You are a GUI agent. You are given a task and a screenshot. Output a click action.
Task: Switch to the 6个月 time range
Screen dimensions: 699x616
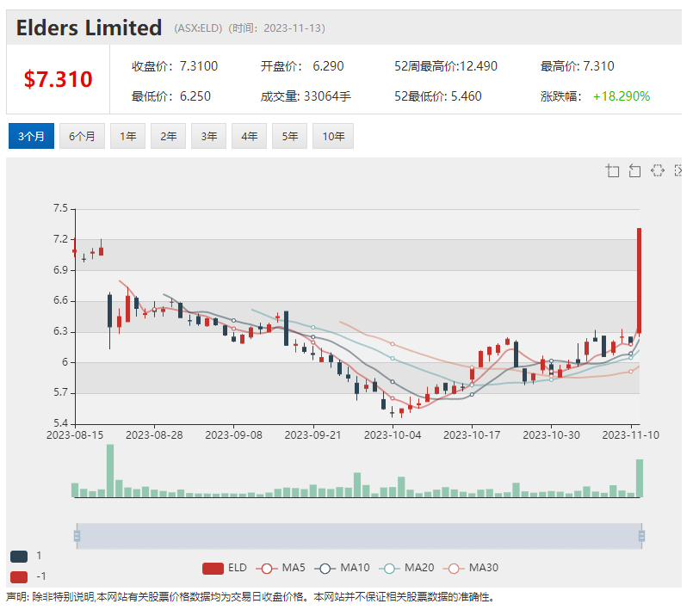(x=83, y=136)
